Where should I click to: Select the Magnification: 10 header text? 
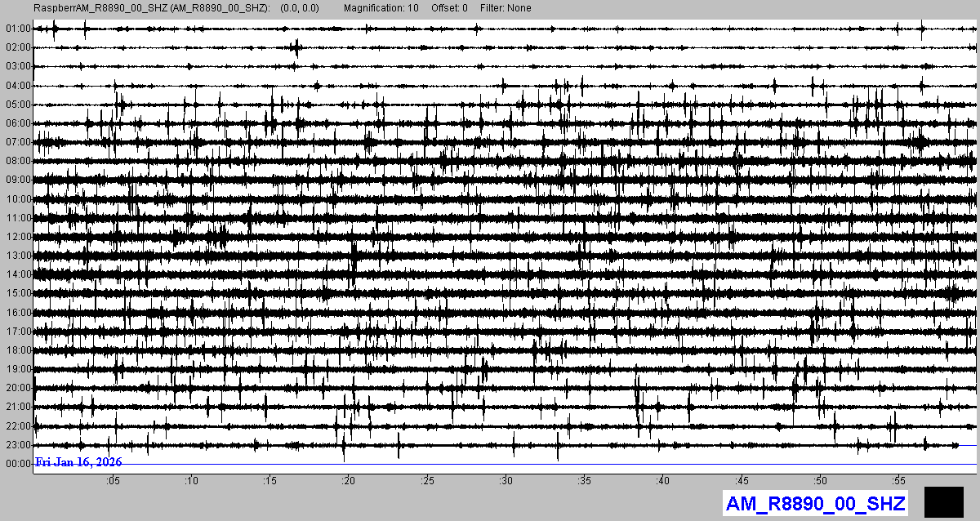point(381,8)
